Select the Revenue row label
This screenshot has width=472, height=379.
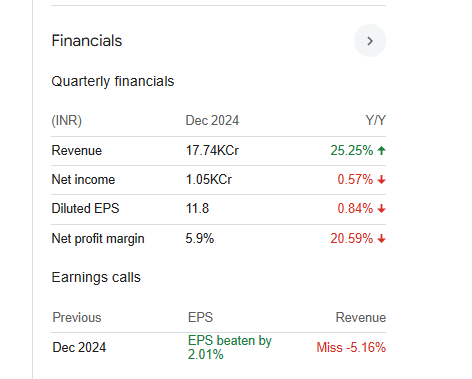[x=77, y=151]
